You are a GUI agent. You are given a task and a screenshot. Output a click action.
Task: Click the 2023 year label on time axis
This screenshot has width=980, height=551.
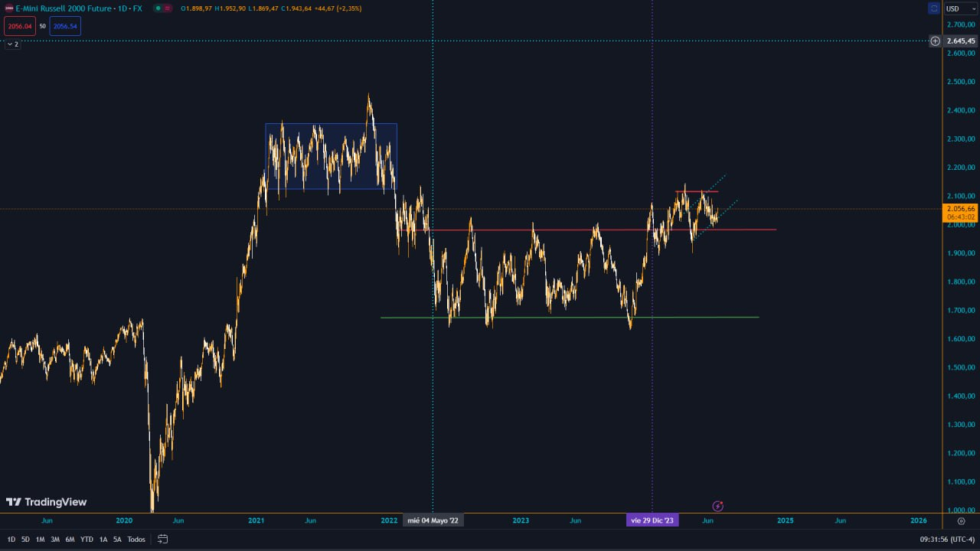(x=521, y=520)
